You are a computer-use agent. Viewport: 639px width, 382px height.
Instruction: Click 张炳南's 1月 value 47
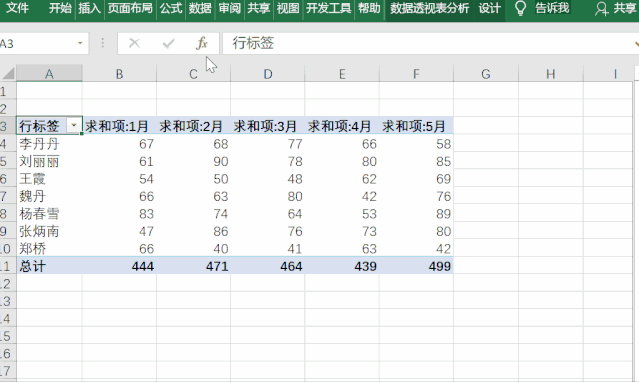click(x=119, y=231)
